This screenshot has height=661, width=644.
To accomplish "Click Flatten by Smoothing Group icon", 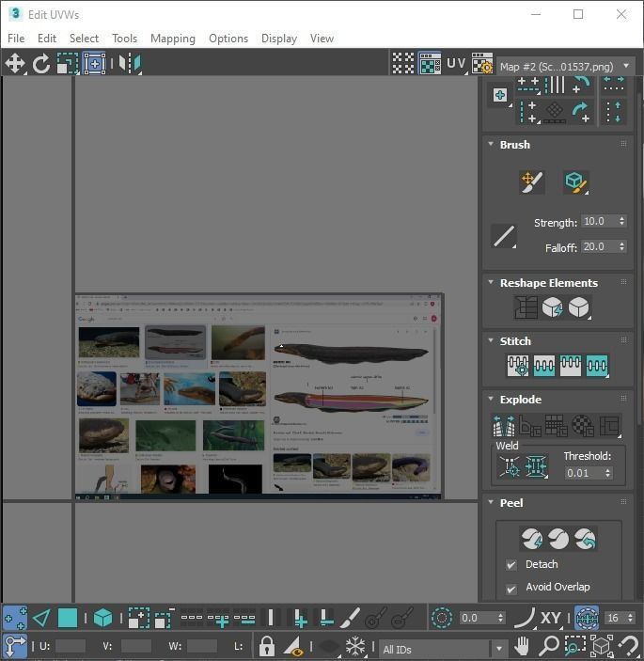I will click(556, 426).
